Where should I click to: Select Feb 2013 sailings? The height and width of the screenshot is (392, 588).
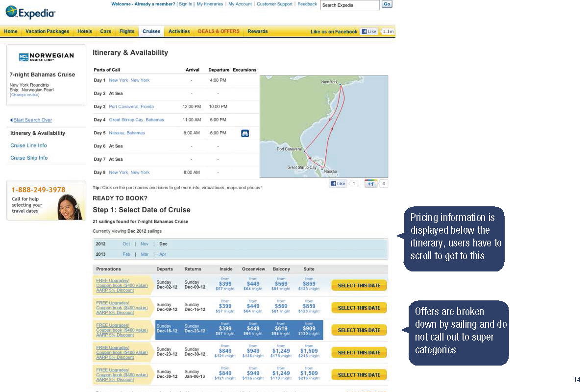[x=126, y=254]
